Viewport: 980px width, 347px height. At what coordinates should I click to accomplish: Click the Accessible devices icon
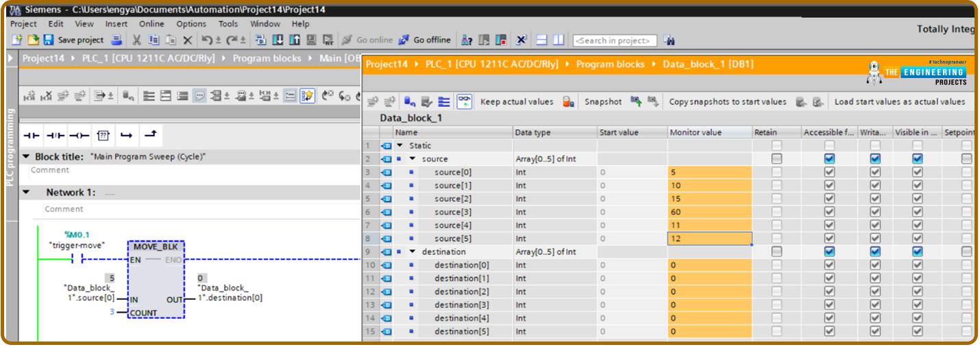coord(466,40)
